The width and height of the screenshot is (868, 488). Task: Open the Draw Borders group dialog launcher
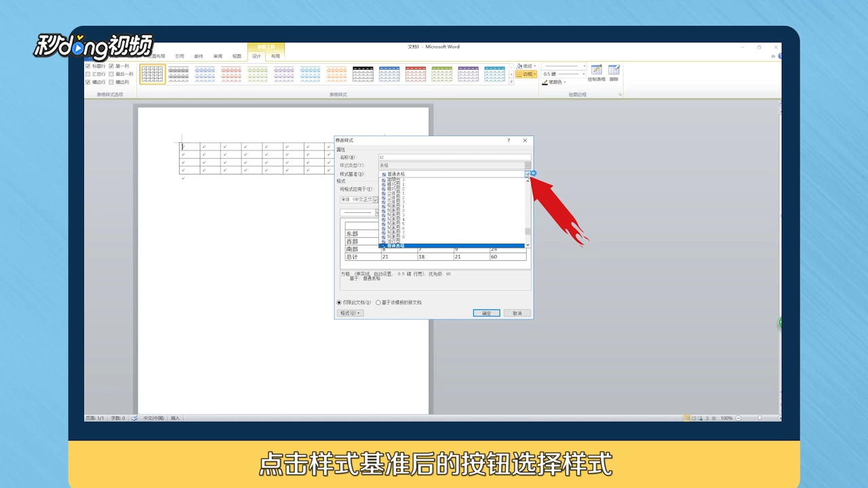[x=620, y=94]
